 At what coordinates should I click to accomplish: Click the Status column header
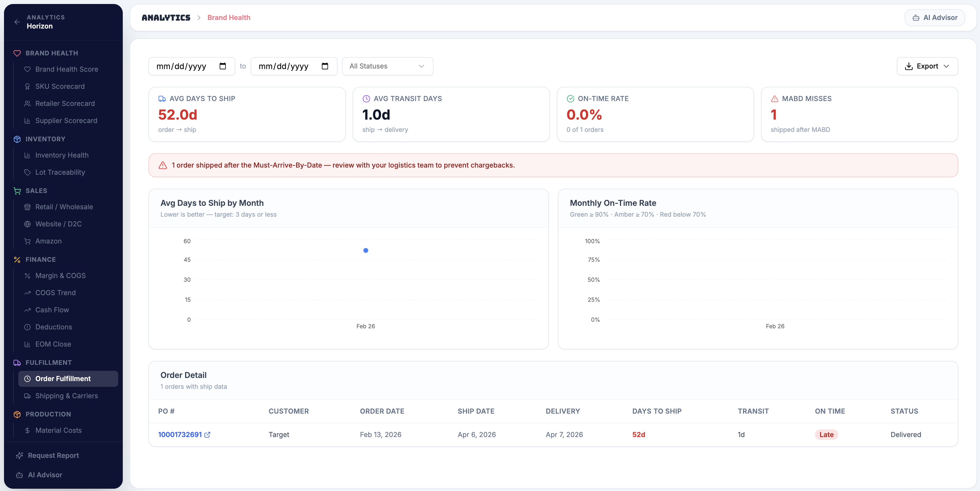904,412
